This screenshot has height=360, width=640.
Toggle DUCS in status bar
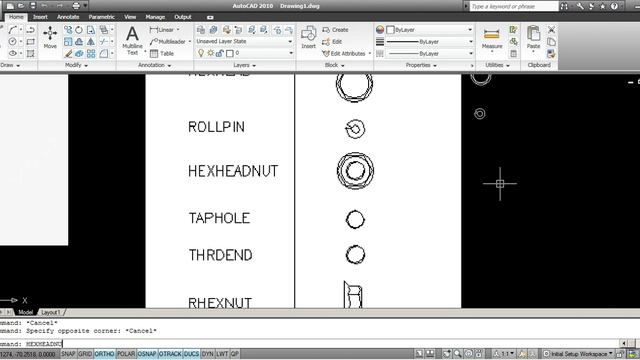click(x=191, y=354)
